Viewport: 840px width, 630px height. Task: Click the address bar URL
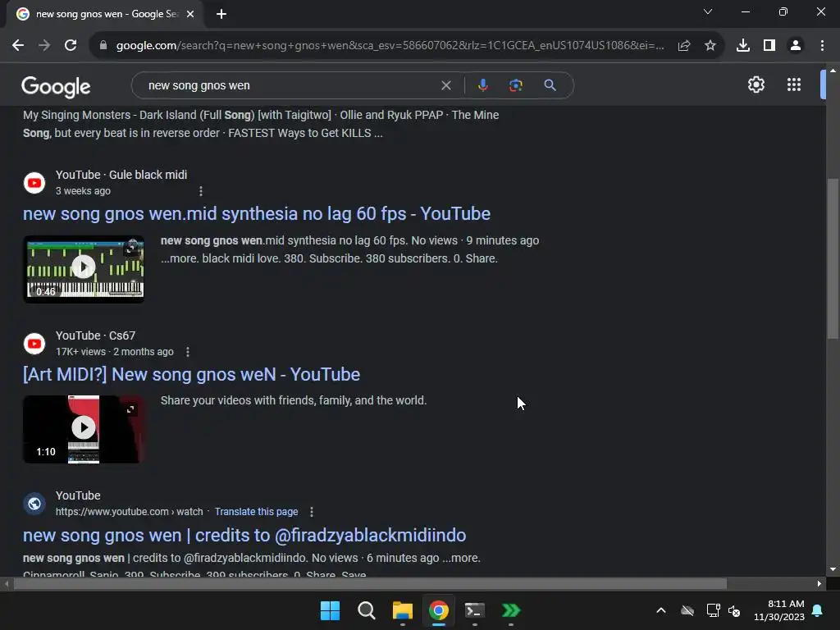390,46
